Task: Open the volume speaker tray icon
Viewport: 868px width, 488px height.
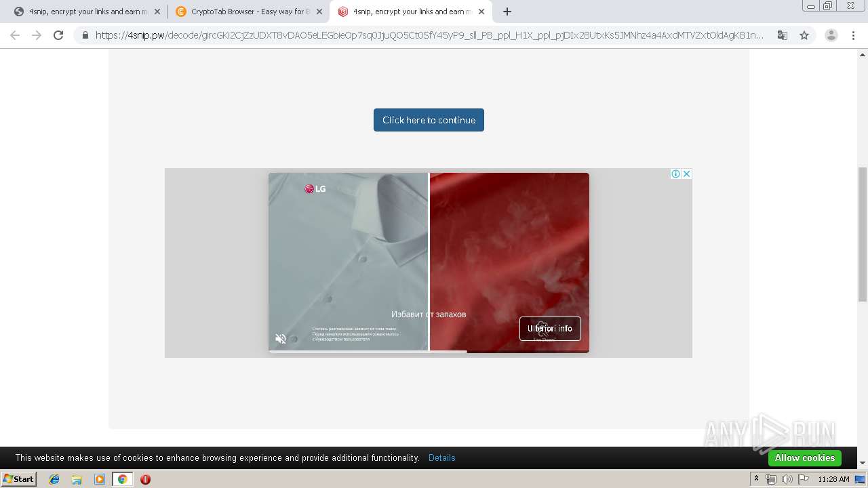Action: pos(787,479)
